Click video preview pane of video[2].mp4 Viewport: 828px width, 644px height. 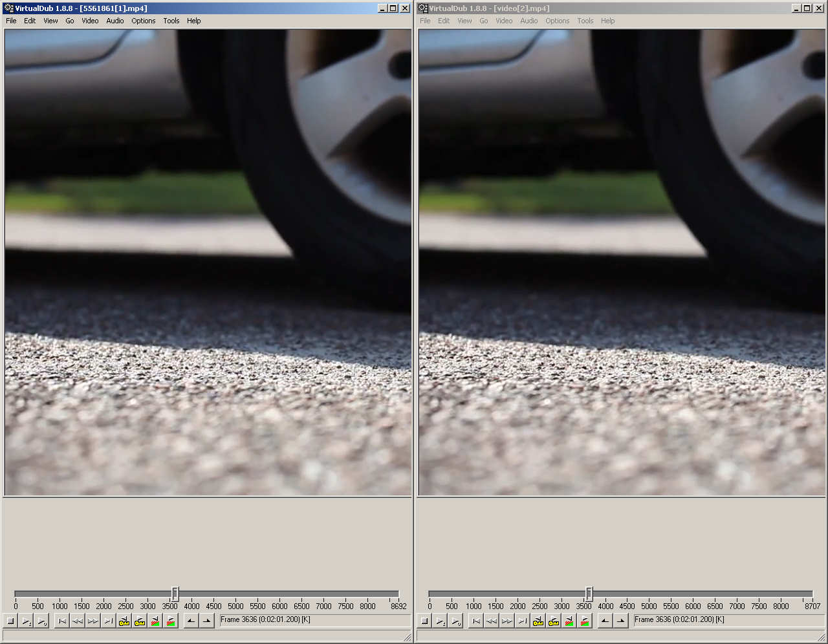click(622, 263)
